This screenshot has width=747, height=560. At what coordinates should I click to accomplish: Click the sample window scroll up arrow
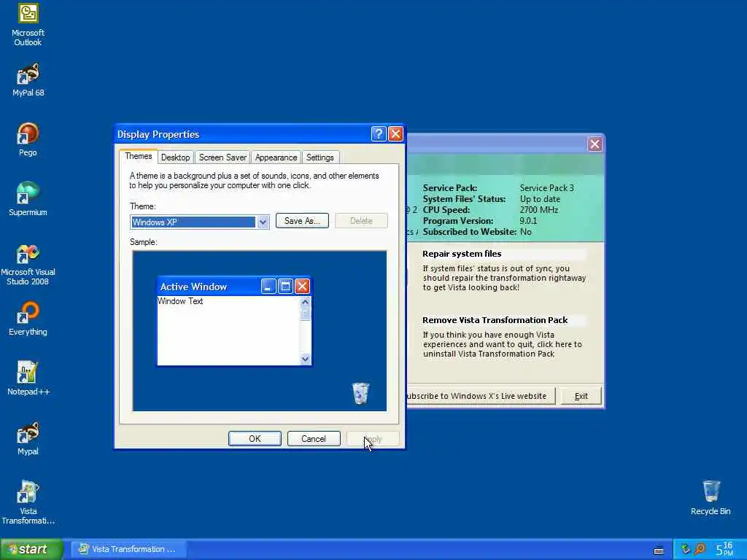point(305,302)
